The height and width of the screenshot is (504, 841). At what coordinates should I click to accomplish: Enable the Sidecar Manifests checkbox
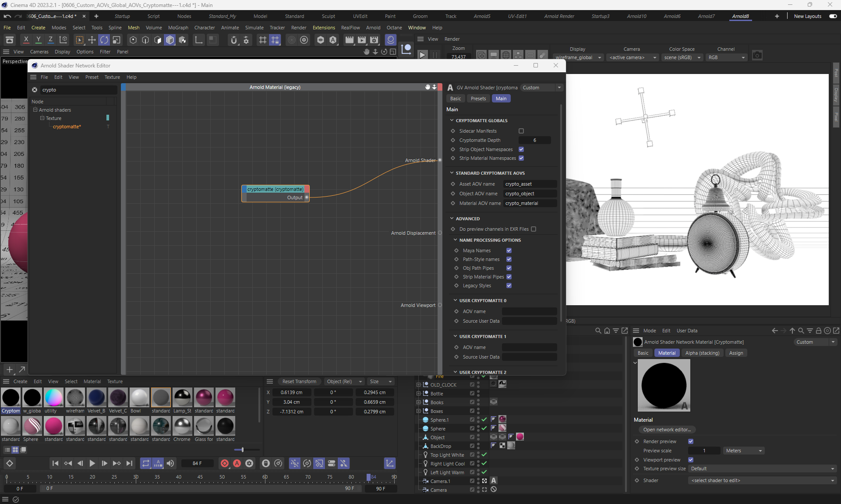521,131
